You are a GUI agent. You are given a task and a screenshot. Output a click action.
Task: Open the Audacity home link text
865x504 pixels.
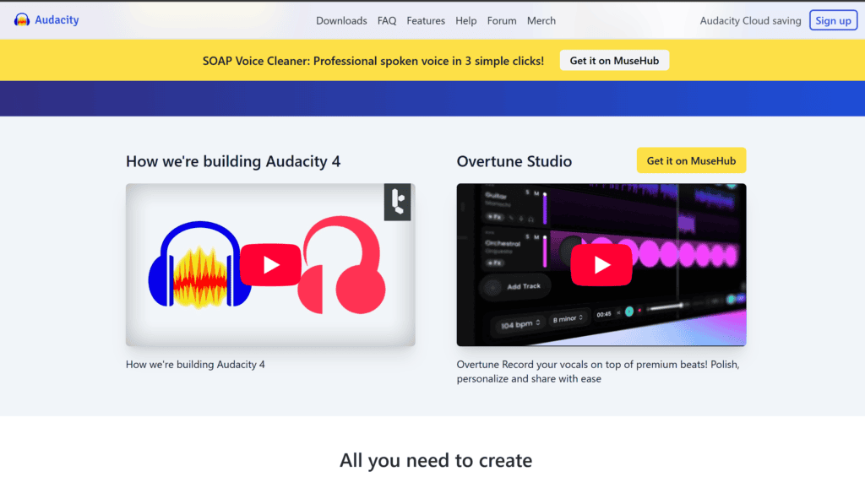pos(57,20)
